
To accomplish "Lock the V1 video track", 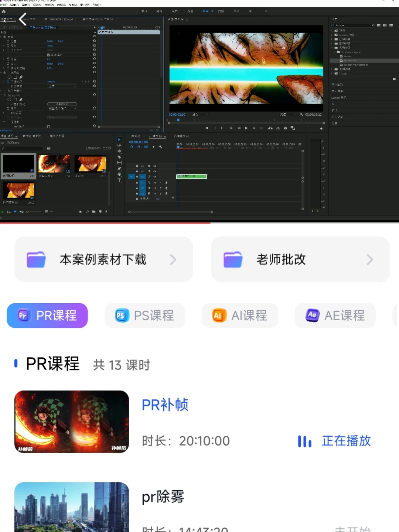I will 137,177.
